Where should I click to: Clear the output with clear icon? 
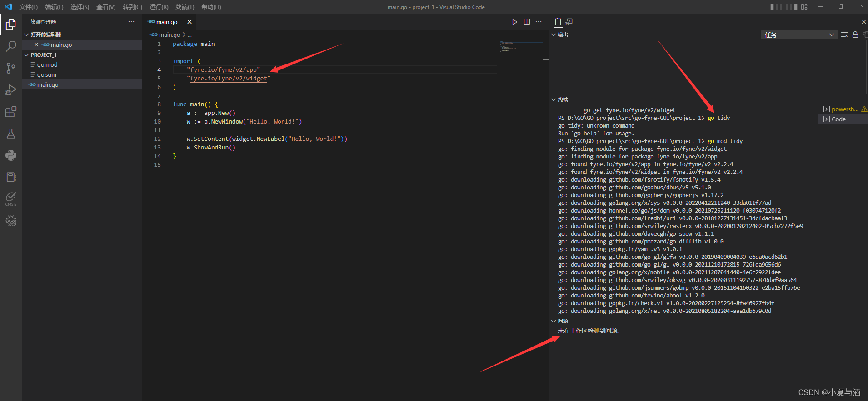(x=844, y=35)
